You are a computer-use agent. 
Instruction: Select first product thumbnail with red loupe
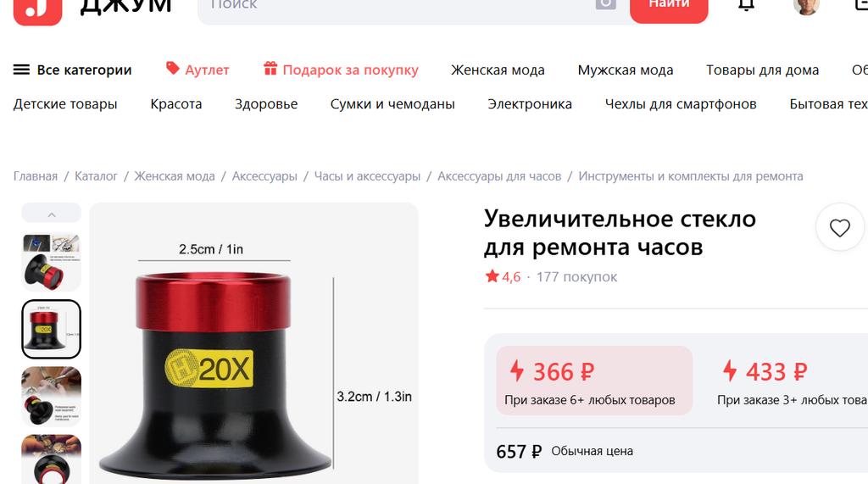(52, 261)
